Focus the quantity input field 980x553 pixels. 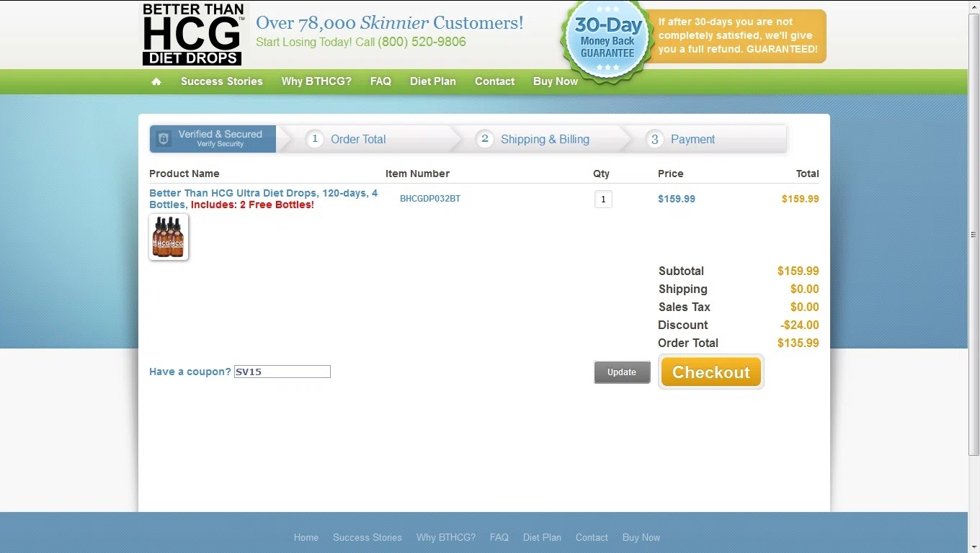click(x=603, y=199)
